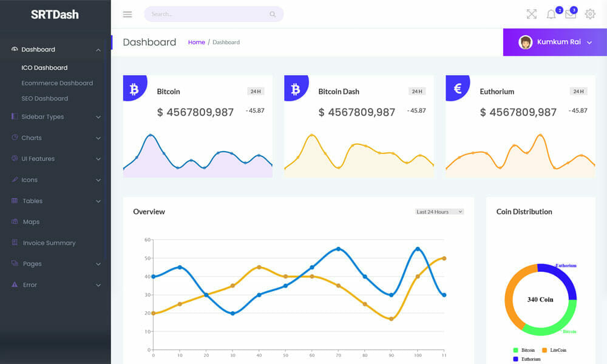Click the Euthorium legend color swatch
Screen dimensions: 607x364
[516, 359]
